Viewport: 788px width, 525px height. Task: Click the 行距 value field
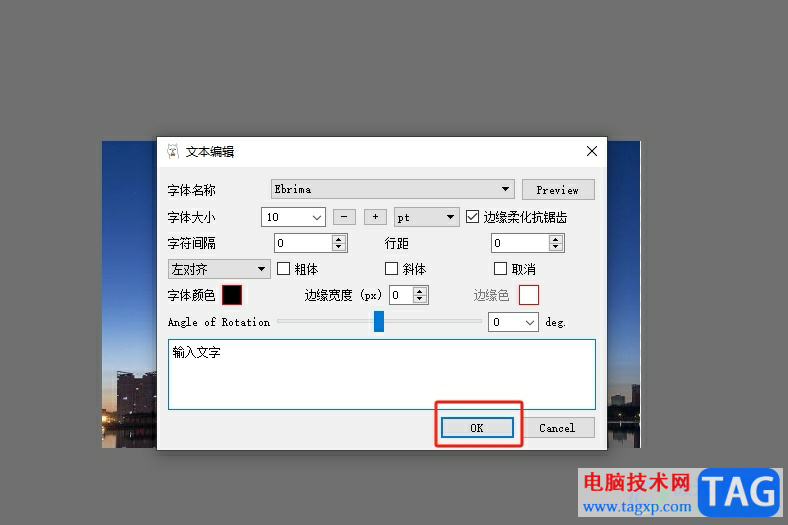pos(520,243)
